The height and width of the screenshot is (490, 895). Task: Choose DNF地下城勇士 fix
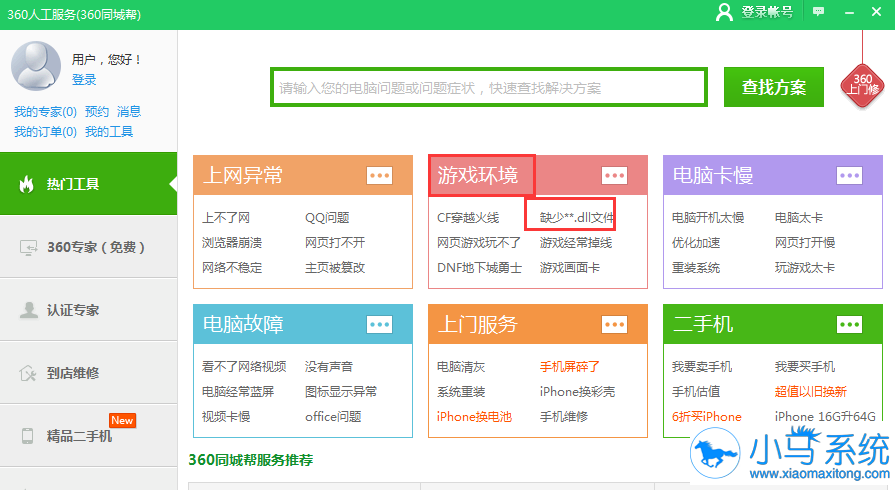click(x=479, y=268)
